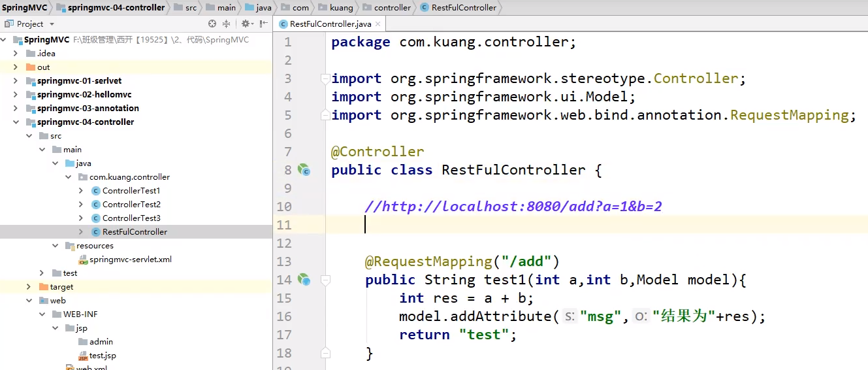Click the admin folder icon
Screen dimensions: 868x370
coord(83,342)
